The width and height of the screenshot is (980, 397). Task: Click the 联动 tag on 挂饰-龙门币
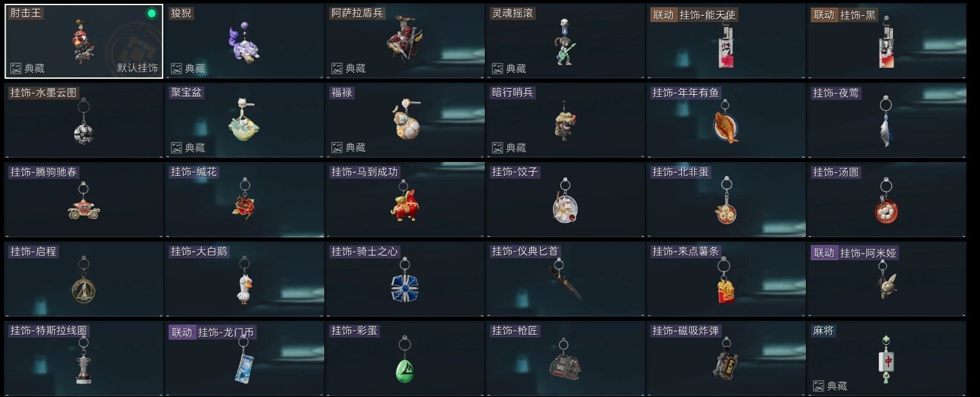(x=181, y=332)
